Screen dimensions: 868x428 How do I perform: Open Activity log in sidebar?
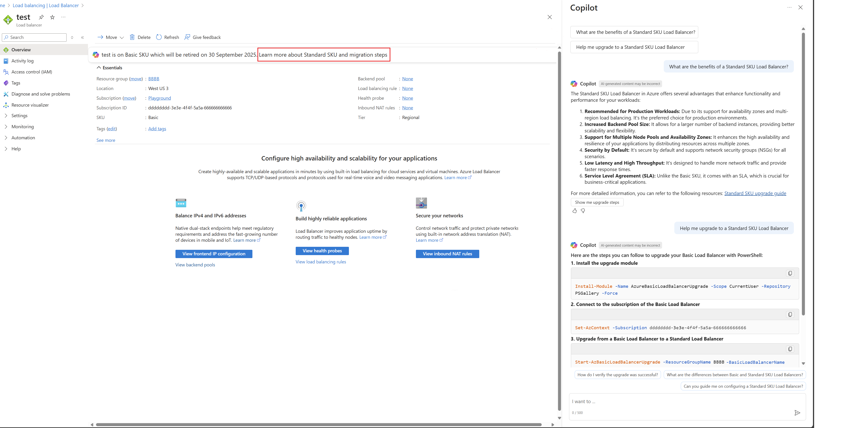(22, 61)
